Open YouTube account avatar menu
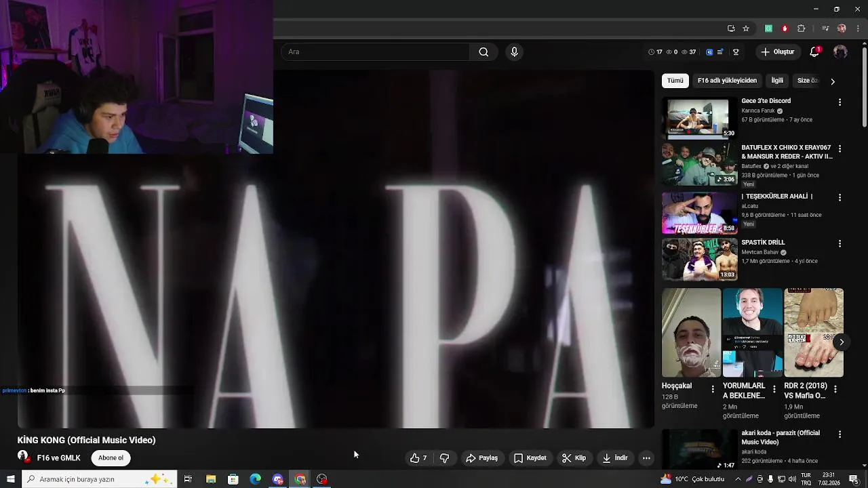This screenshot has width=868, height=488. click(x=840, y=52)
